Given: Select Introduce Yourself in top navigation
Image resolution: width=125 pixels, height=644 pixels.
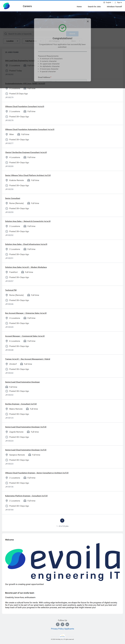Looking at the screenshot, I should [x=114, y=7].
